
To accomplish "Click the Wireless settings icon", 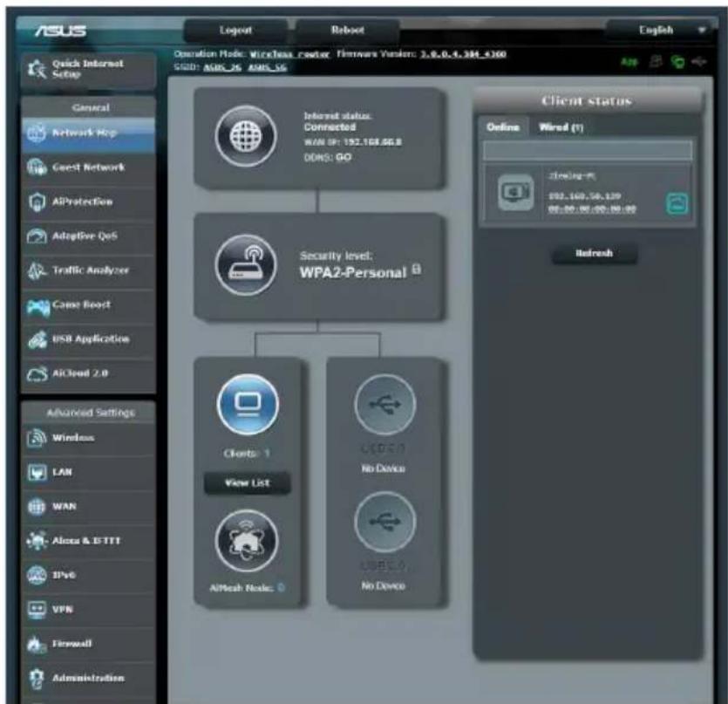I will tap(37, 438).
